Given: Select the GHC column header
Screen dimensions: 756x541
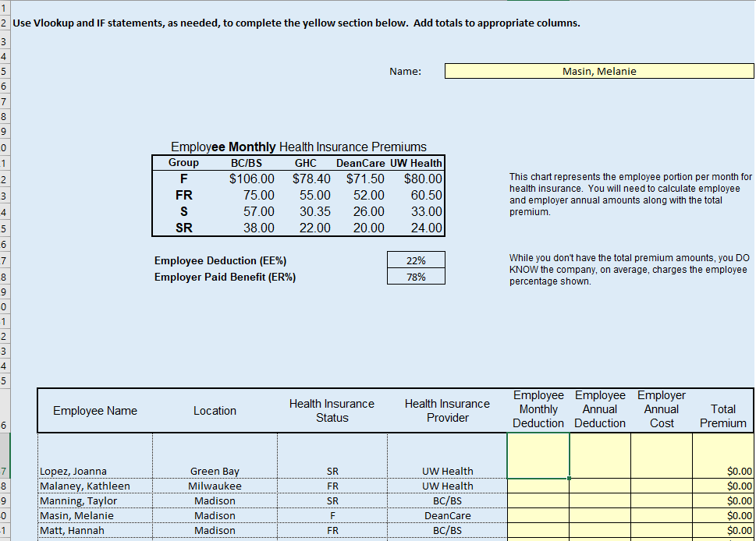Looking at the screenshot, I should pos(306,163).
